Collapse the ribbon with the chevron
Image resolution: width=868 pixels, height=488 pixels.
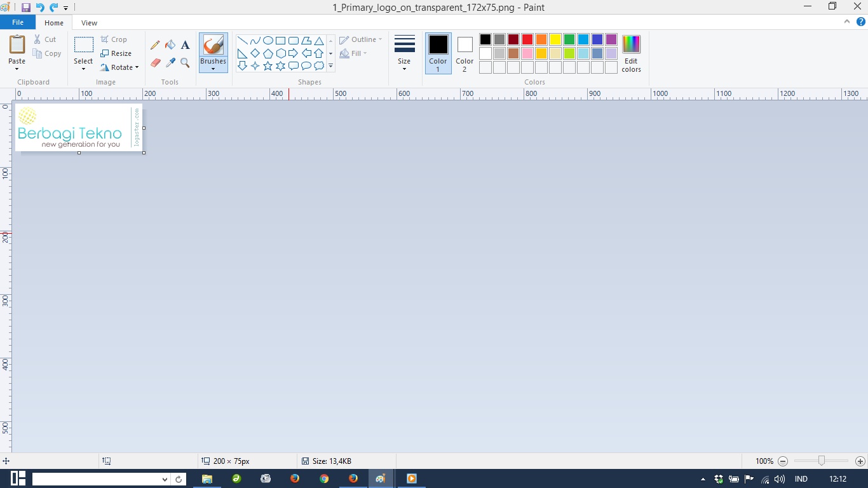847,22
